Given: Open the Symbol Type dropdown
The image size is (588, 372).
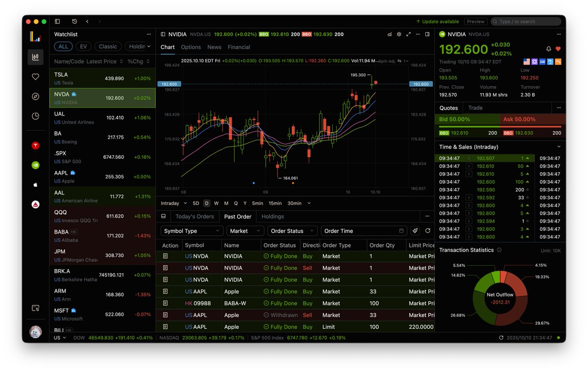Looking at the screenshot, I should [192, 231].
